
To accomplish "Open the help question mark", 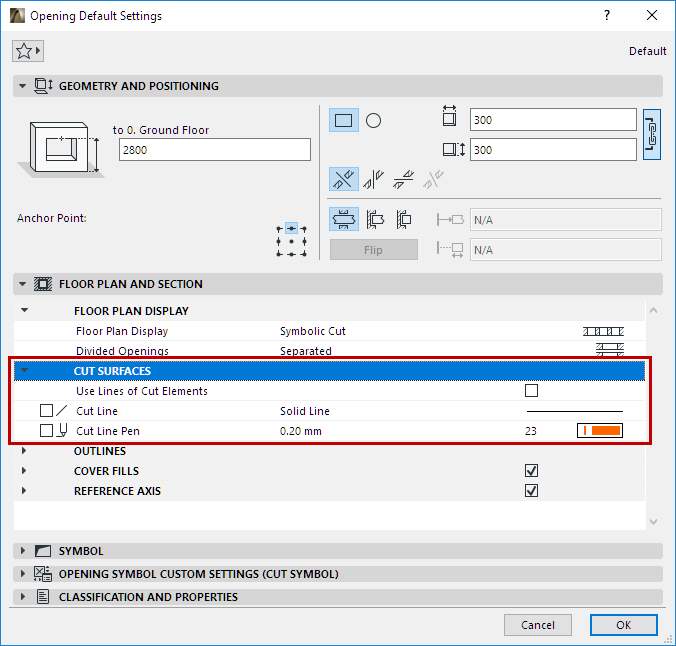I will tap(607, 16).
